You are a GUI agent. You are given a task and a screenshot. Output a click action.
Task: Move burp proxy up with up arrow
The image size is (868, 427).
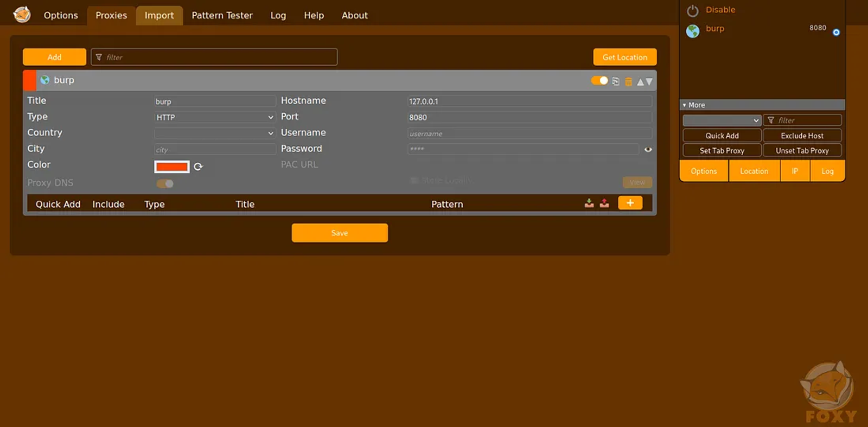point(640,82)
